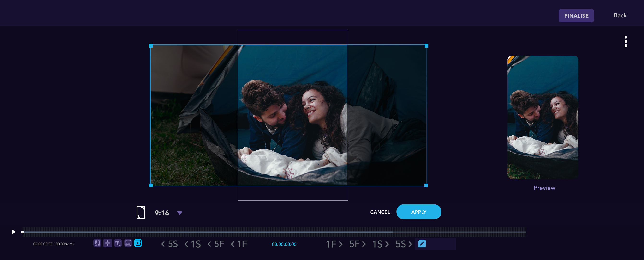The image size is (644, 260).
Task: Click the 00:00:00:00 / 00:00:41:11 duration text
Action: (x=54, y=244)
